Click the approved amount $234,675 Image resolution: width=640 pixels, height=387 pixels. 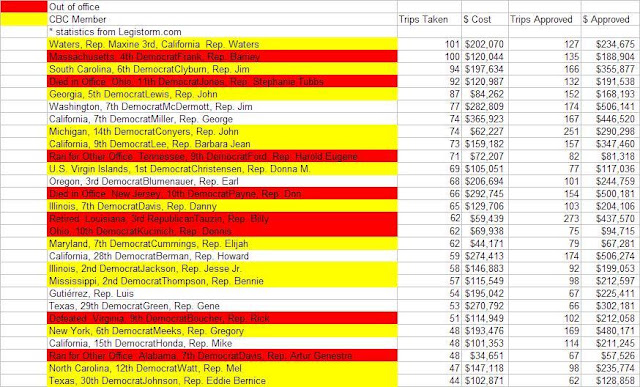click(x=615, y=44)
